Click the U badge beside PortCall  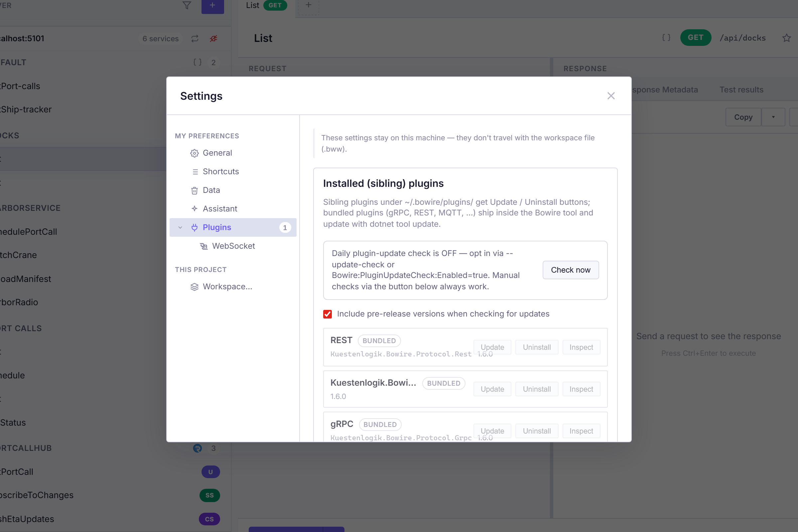coord(211,472)
